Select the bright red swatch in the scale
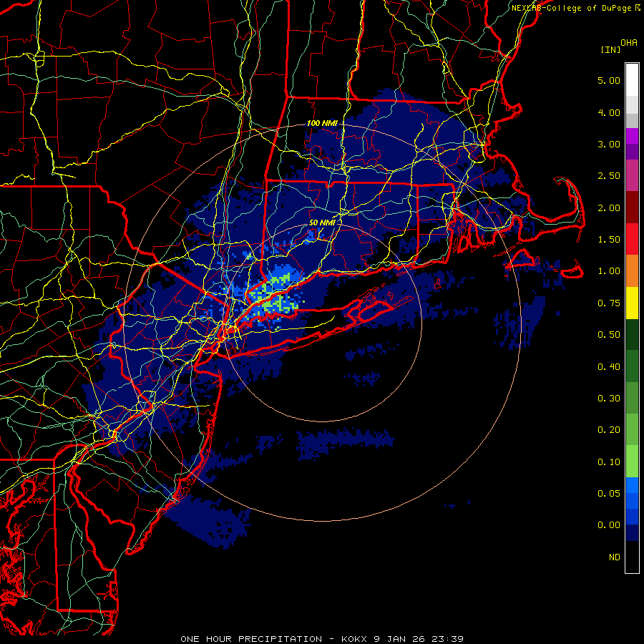 coord(632,240)
